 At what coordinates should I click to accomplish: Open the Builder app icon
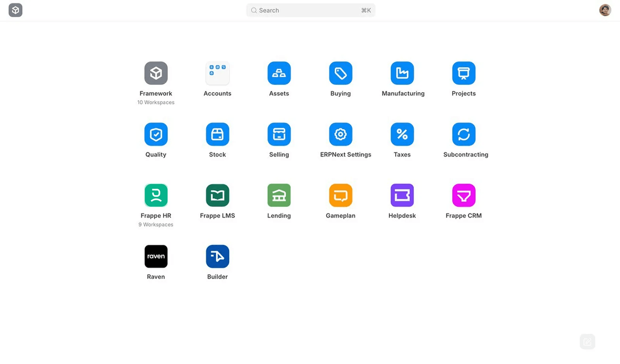217,256
